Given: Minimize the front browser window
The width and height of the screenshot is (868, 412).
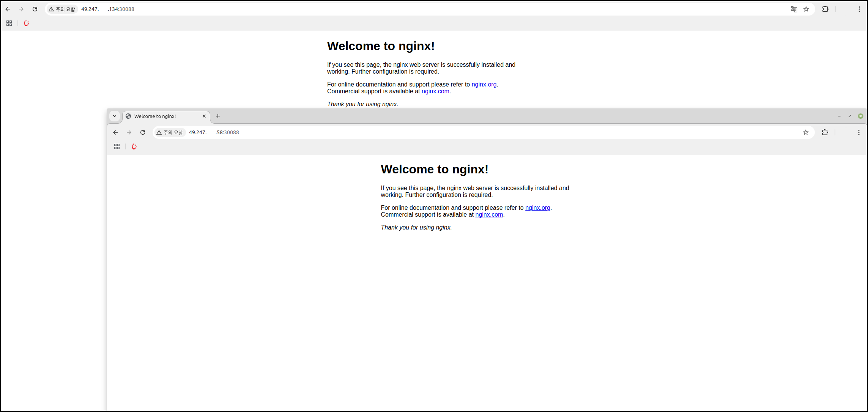Looking at the screenshot, I should pyautogui.click(x=839, y=116).
